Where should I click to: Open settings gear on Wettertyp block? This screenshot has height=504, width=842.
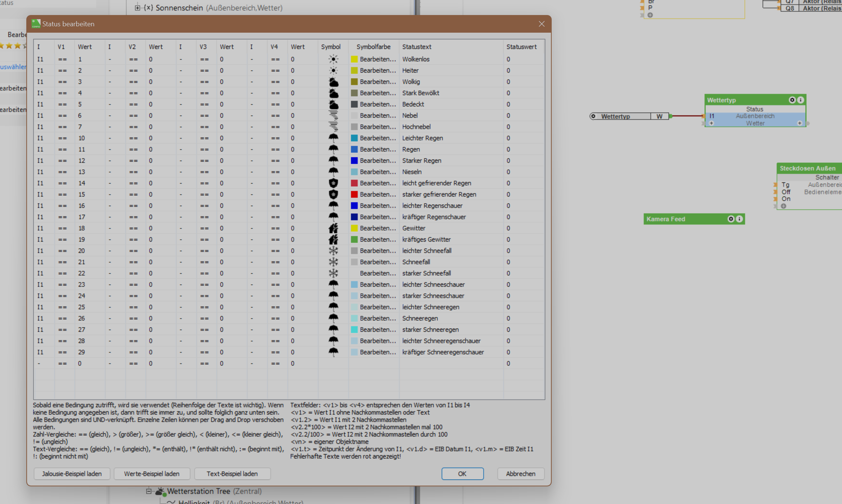(x=792, y=100)
